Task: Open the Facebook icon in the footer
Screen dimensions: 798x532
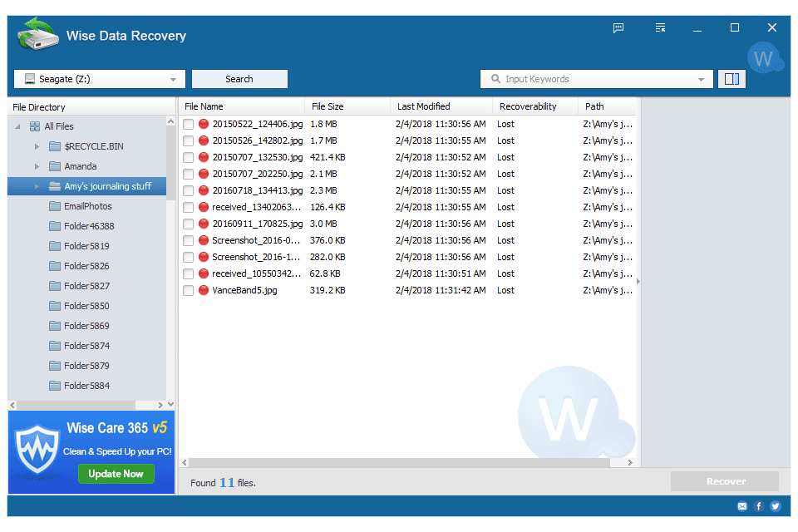Action: tap(759, 506)
